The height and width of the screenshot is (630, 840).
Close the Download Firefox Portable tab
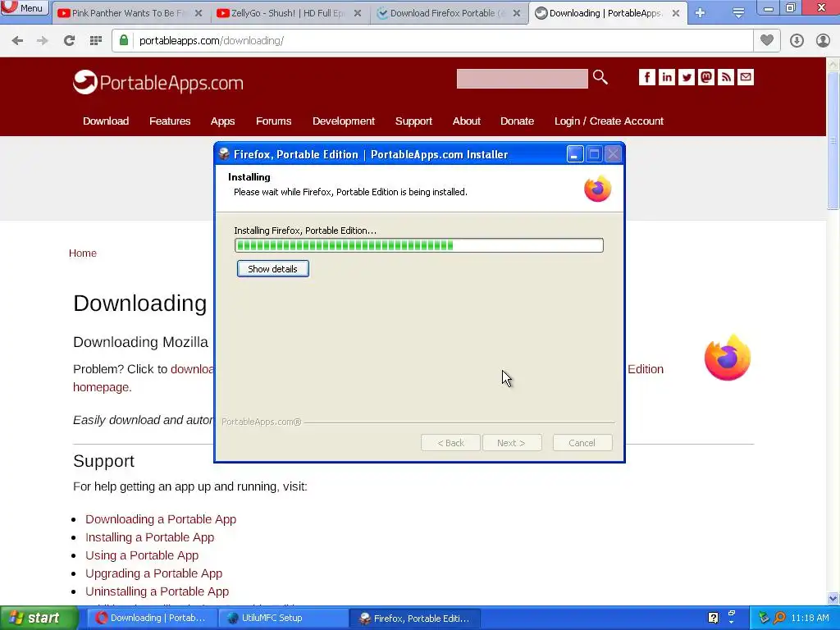pos(517,13)
